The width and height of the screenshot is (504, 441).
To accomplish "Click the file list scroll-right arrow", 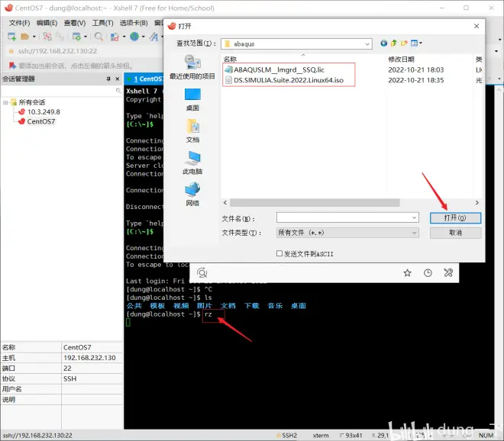I will tap(477, 203).
